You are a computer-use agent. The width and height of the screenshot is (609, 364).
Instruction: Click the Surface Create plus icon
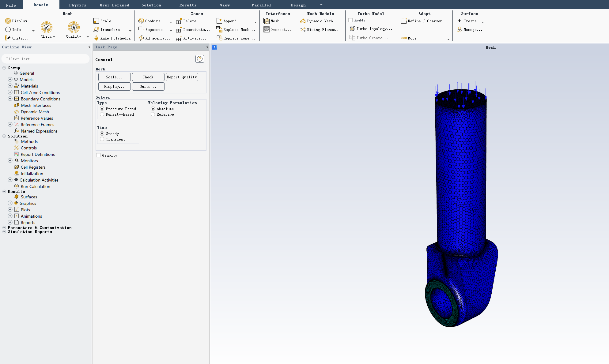coord(460,21)
